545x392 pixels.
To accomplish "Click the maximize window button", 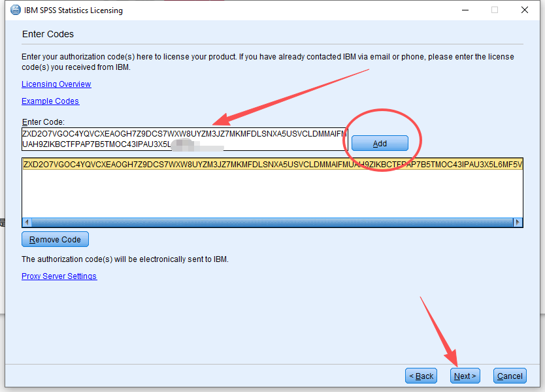I will [495, 10].
